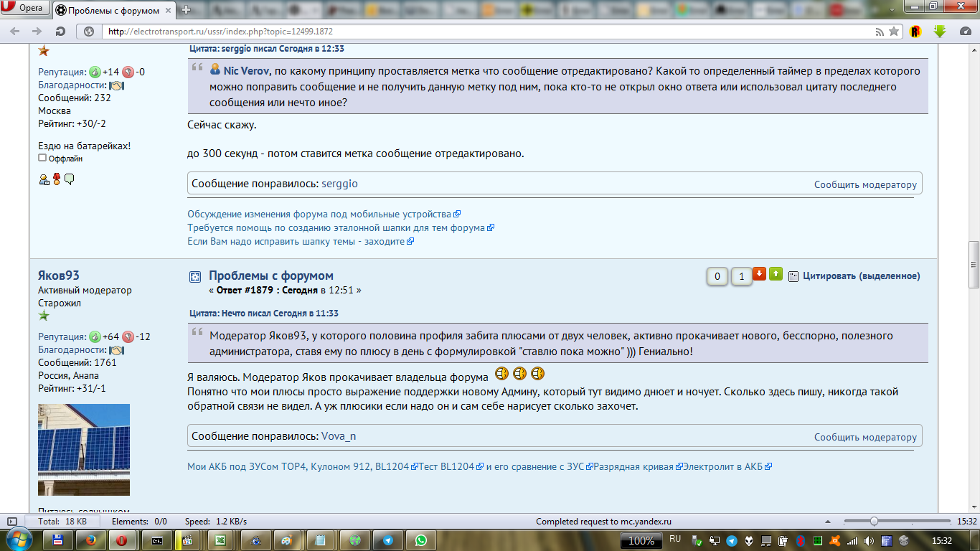Viewport: 980px width, 551px height.
Task: Bookmark the page with the star icon
Action: click(893, 32)
